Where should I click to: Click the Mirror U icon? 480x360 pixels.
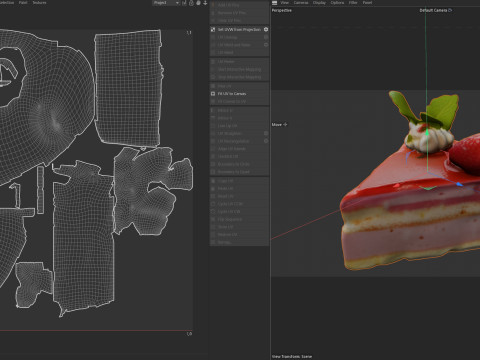pyautogui.click(x=213, y=110)
